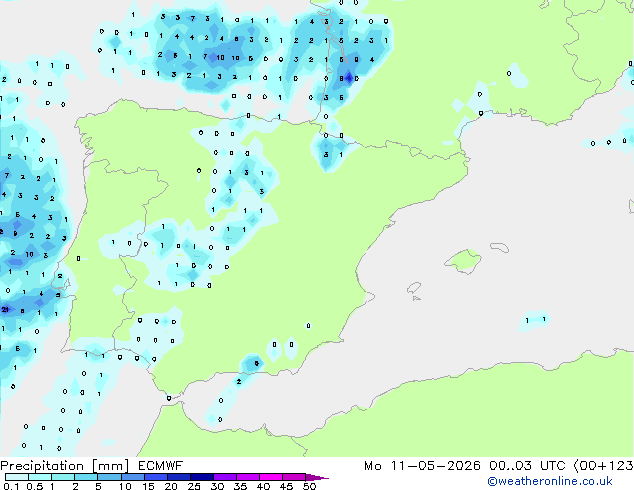634x490 pixels.
Task: Click the Ibiza island outline
Action: (x=414, y=288)
